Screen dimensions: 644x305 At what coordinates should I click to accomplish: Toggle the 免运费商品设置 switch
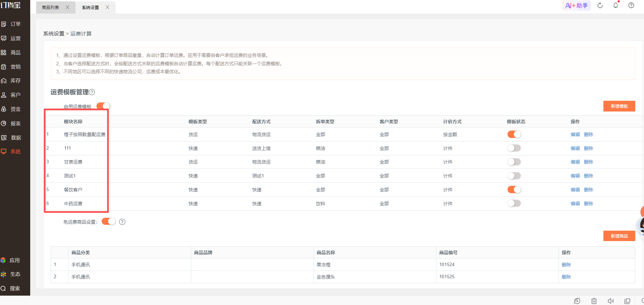tap(108, 222)
